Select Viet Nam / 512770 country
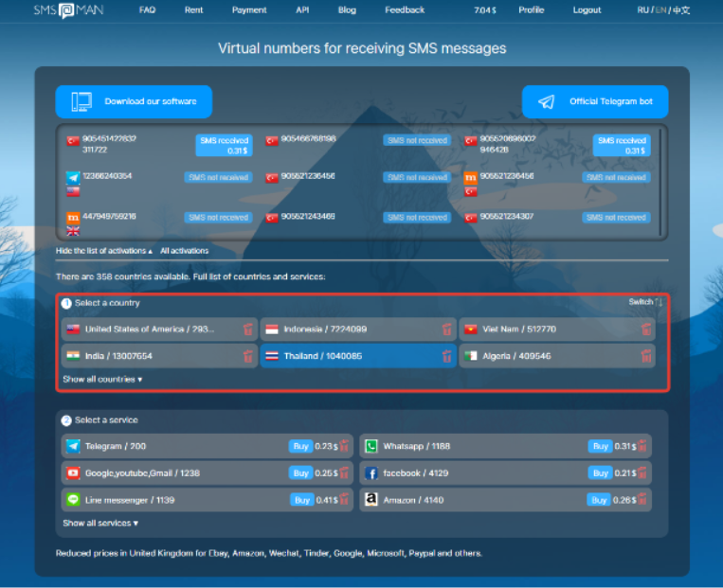723x588 pixels. (557, 329)
